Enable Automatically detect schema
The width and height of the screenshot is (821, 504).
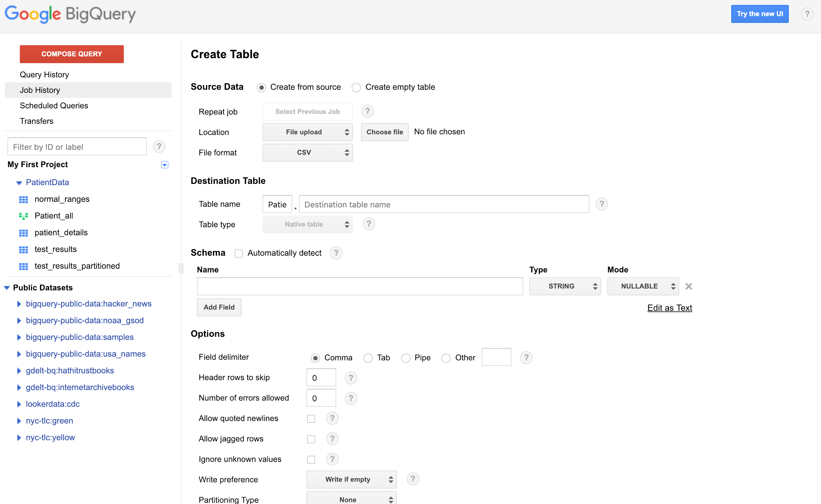click(238, 253)
